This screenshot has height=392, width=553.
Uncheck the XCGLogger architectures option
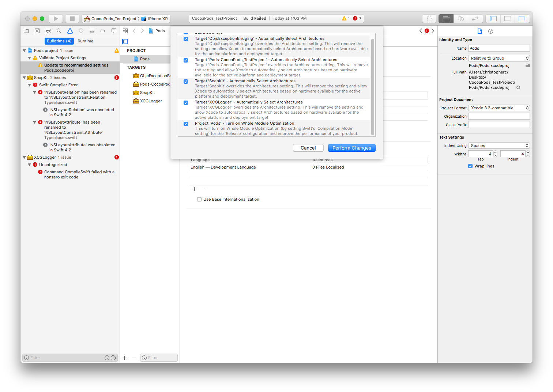coord(186,103)
